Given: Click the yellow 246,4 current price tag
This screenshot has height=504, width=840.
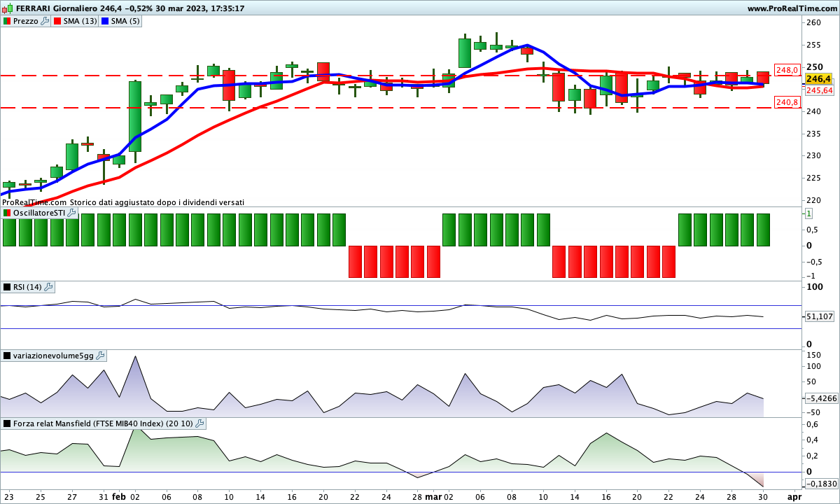Looking at the screenshot, I should click(x=818, y=79).
